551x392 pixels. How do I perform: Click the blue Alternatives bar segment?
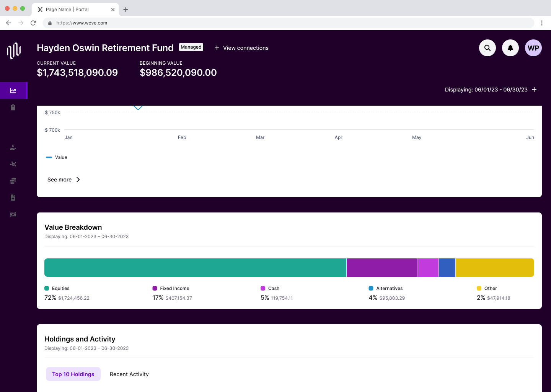point(447,268)
